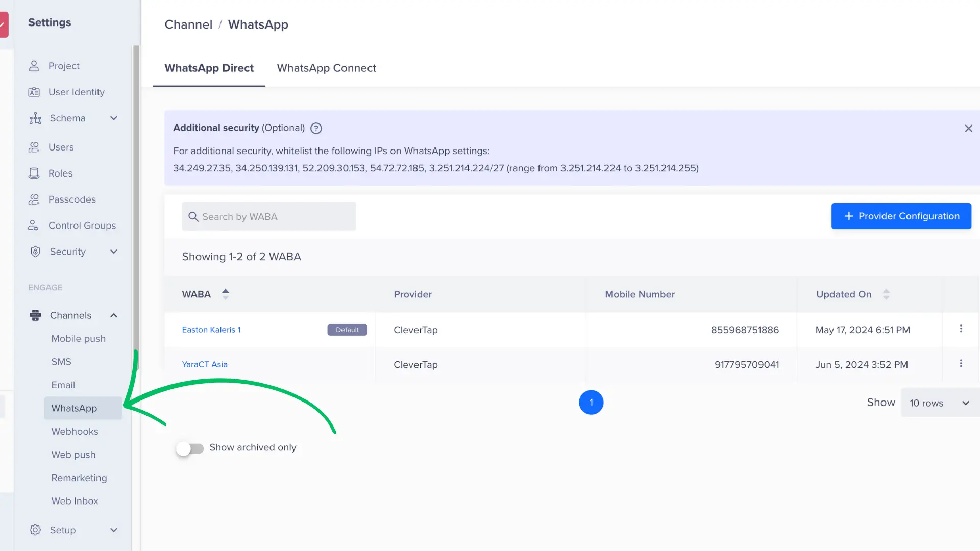
Task: Switch to WhatsApp Connect tab
Action: point(326,68)
